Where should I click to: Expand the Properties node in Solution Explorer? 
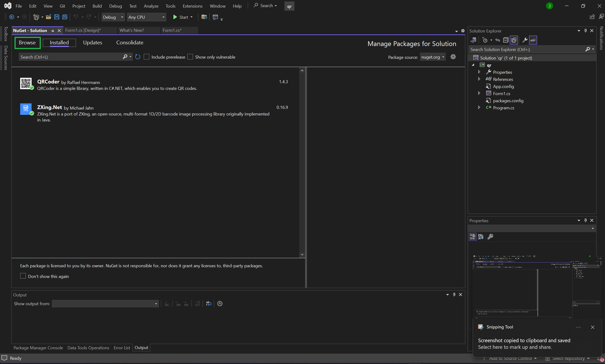[x=479, y=72]
